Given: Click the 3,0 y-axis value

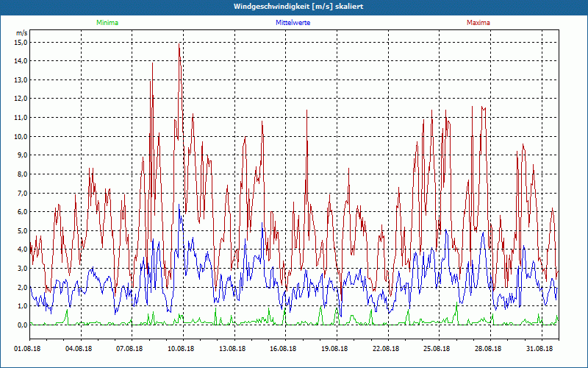Looking at the screenshot, I should [x=22, y=268].
